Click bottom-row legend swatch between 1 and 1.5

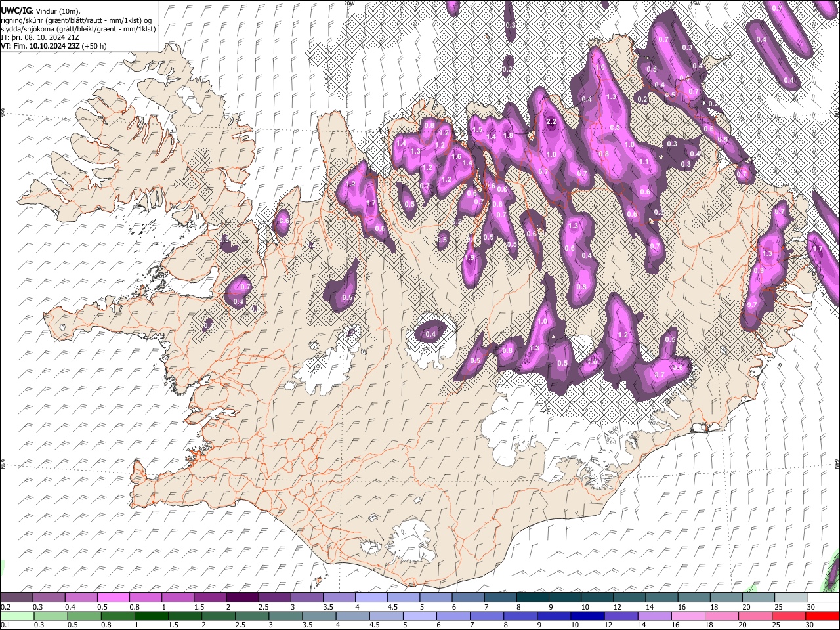click(x=152, y=616)
